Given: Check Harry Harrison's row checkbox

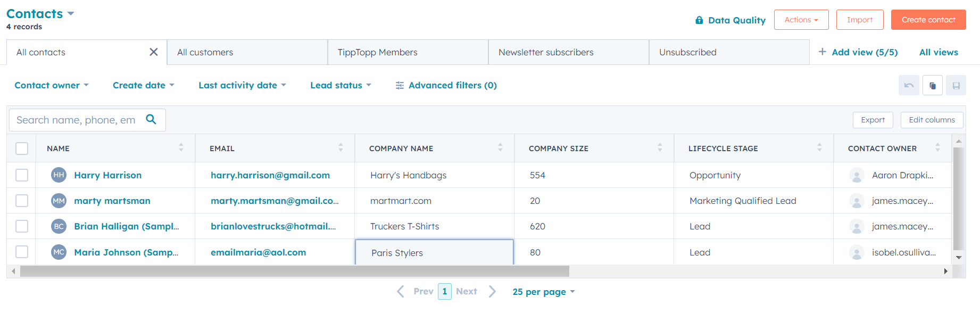Looking at the screenshot, I should 21,175.
